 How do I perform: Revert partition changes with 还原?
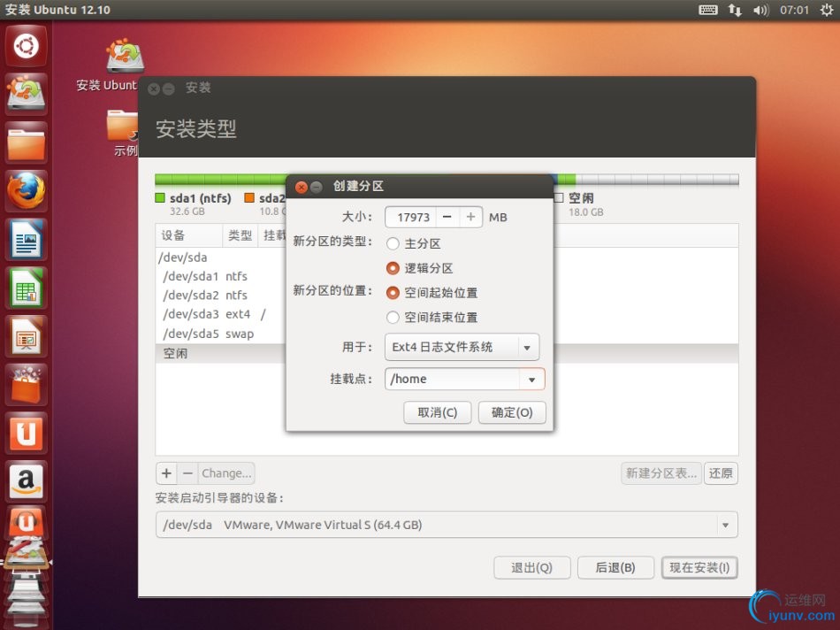[721, 473]
